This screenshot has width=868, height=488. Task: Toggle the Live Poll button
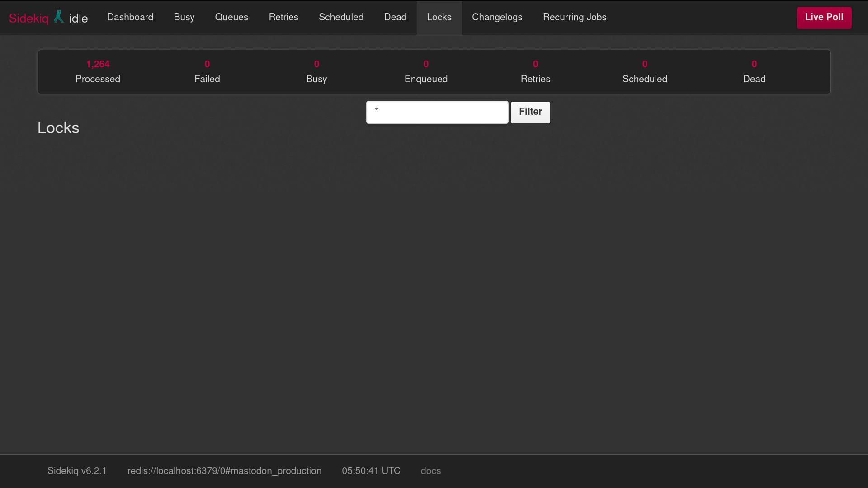pos(824,18)
